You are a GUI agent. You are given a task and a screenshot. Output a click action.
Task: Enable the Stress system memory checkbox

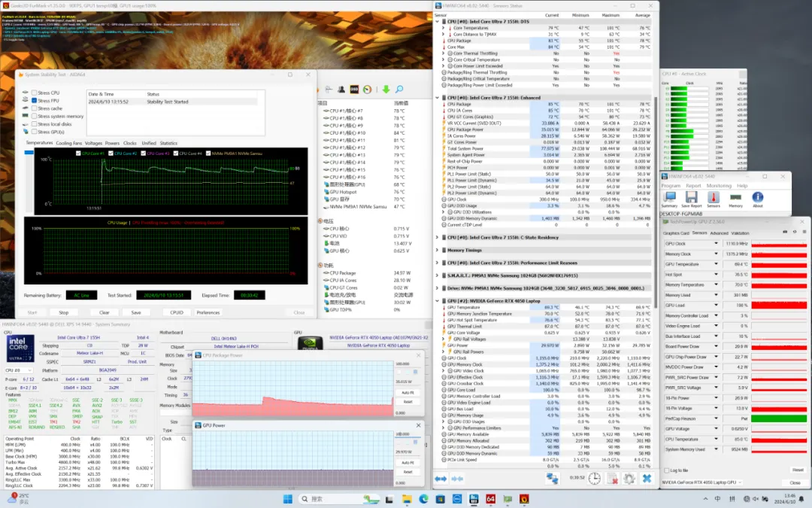(34, 116)
